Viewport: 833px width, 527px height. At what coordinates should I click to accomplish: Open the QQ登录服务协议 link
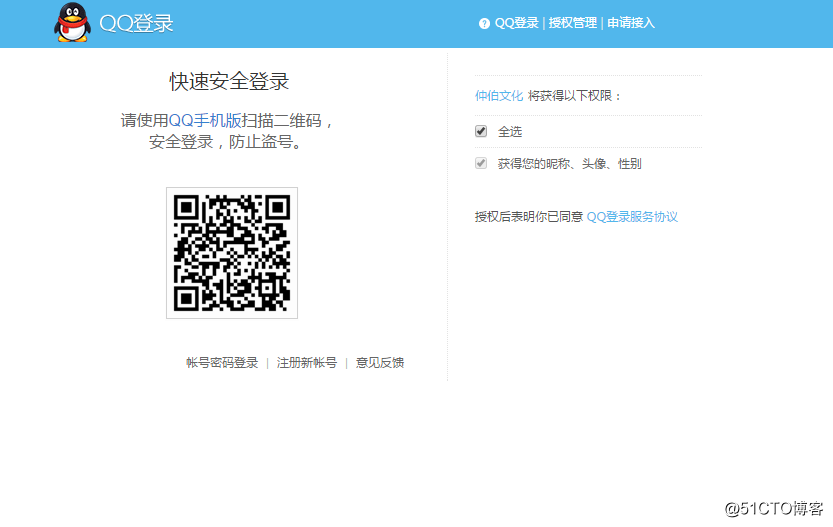point(632,217)
